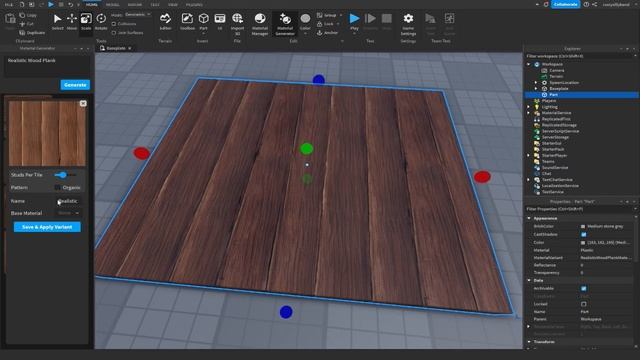Click Group in the Edit section
The image size is (640, 360).
coord(327,15)
